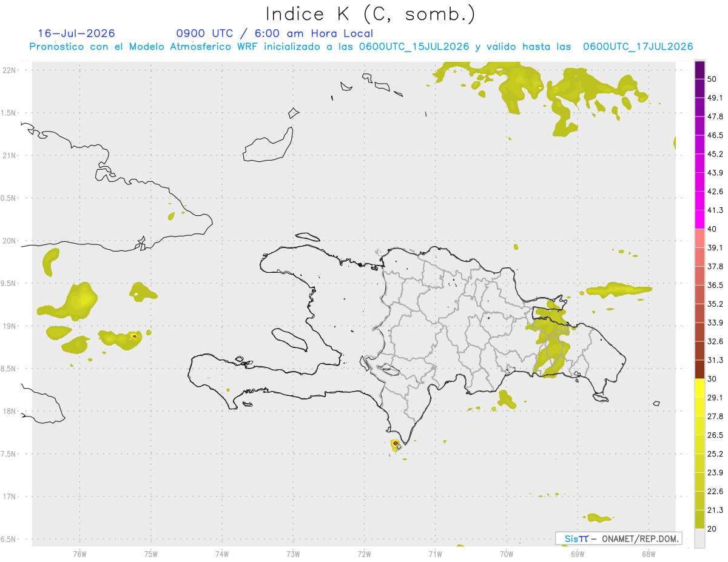The image size is (728, 562).
Task: Click the "70W" longitude label
Action: pos(506,553)
